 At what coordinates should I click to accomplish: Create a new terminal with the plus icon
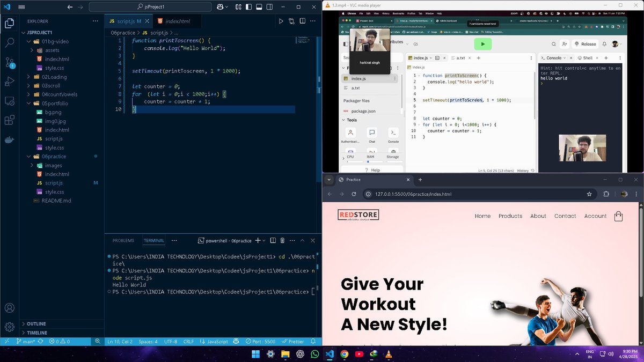click(258, 240)
